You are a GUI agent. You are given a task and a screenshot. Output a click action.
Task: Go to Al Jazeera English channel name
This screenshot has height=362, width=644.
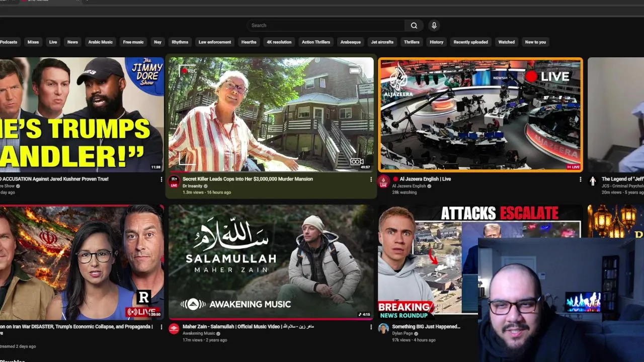click(x=409, y=187)
